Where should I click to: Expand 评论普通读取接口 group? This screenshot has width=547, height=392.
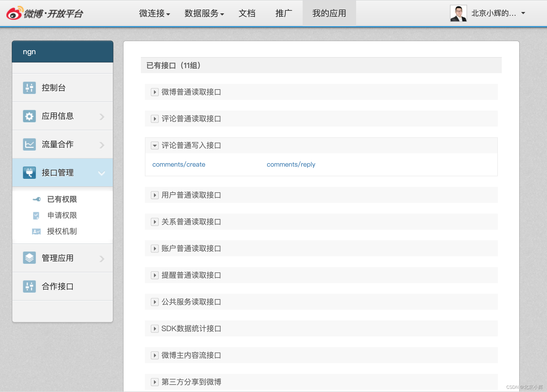click(155, 119)
